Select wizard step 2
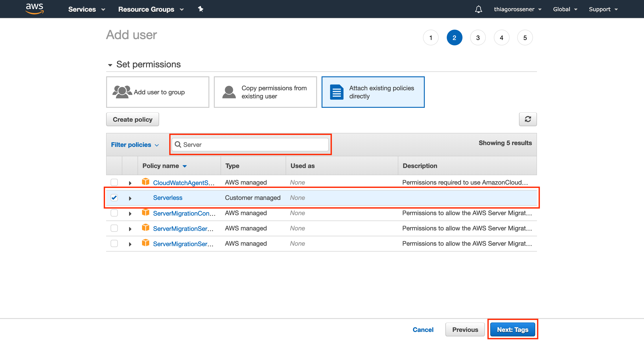 [454, 38]
